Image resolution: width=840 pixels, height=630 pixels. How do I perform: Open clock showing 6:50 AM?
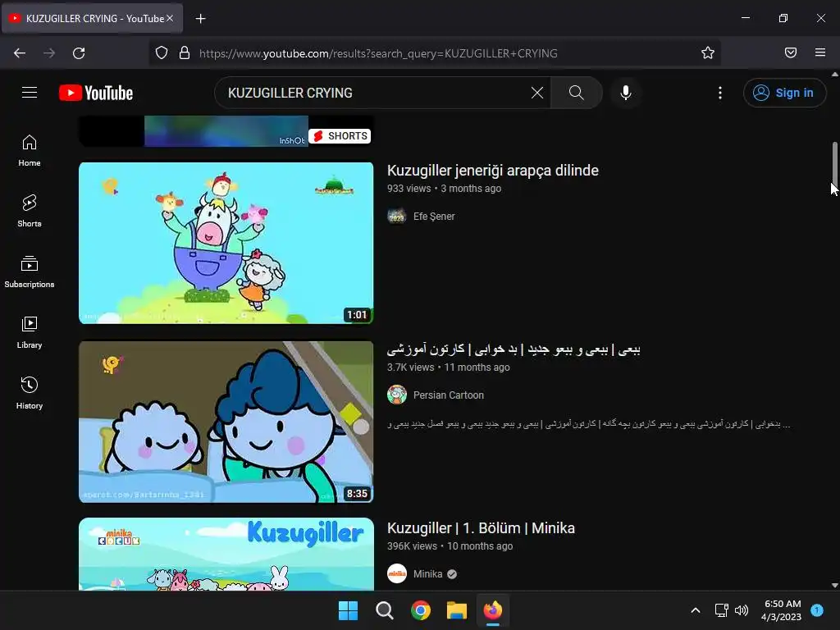click(x=782, y=610)
